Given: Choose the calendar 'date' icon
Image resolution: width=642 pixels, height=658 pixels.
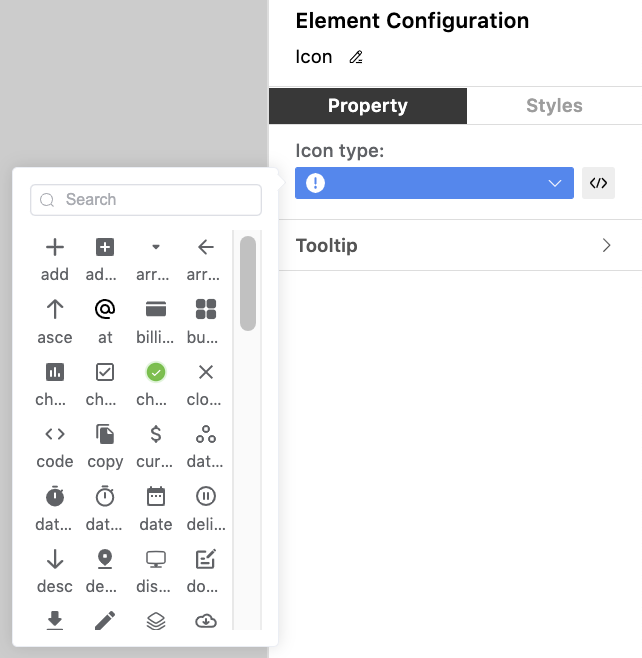Looking at the screenshot, I should 155,496.
